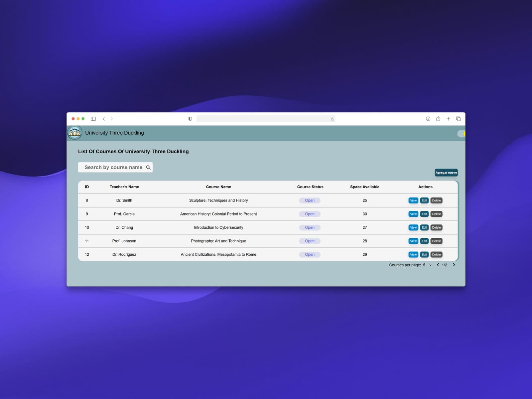This screenshot has height=399, width=532.
Task: Click the Search by course name field
Action: click(115, 167)
